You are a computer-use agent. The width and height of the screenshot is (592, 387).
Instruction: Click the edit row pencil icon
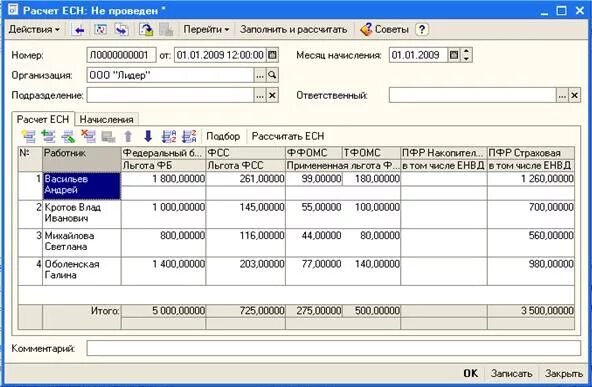click(x=68, y=136)
